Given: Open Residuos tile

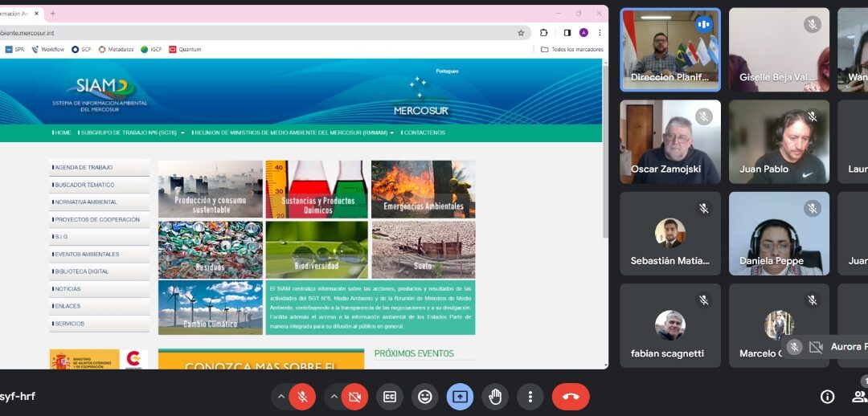Looking at the screenshot, I should 211,250.
